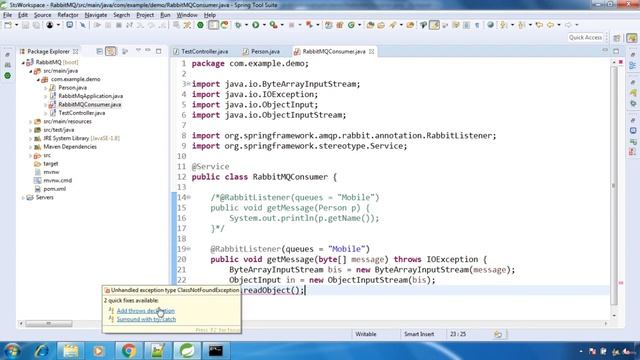Image resolution: width=640 pixels, height=360 pixels.
Task: Click the Last Edit Location arrow icon
Action: [x=539, y=25]
